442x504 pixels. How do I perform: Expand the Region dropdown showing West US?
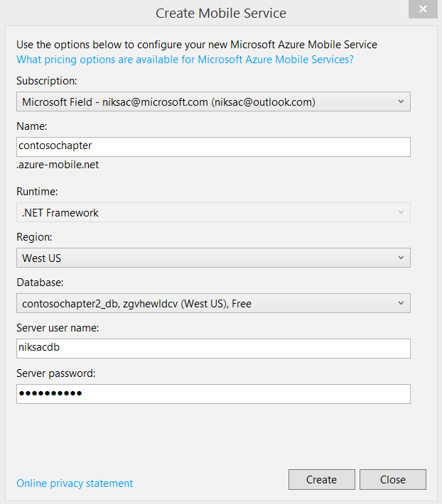tap(213, 258)
